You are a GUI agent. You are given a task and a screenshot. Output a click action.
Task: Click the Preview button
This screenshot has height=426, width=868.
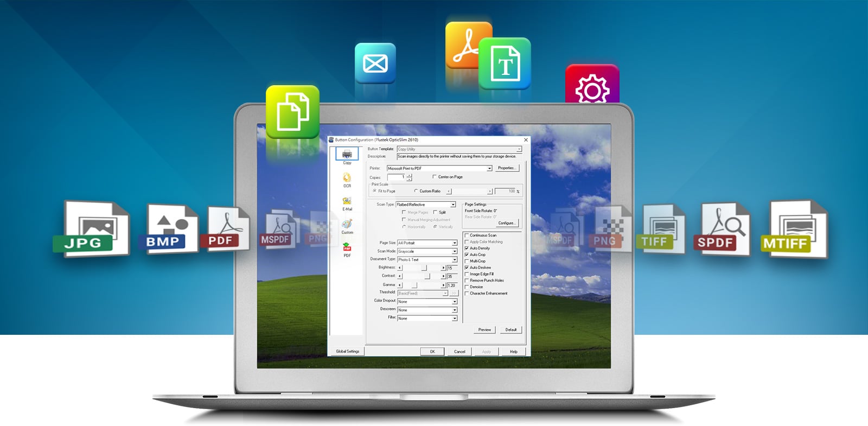tap(484, 330)
